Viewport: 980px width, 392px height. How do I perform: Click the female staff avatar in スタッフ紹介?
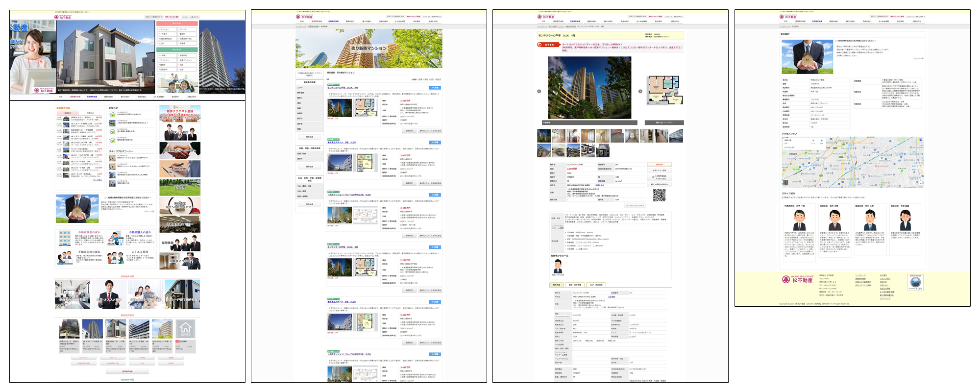point(905,220)
